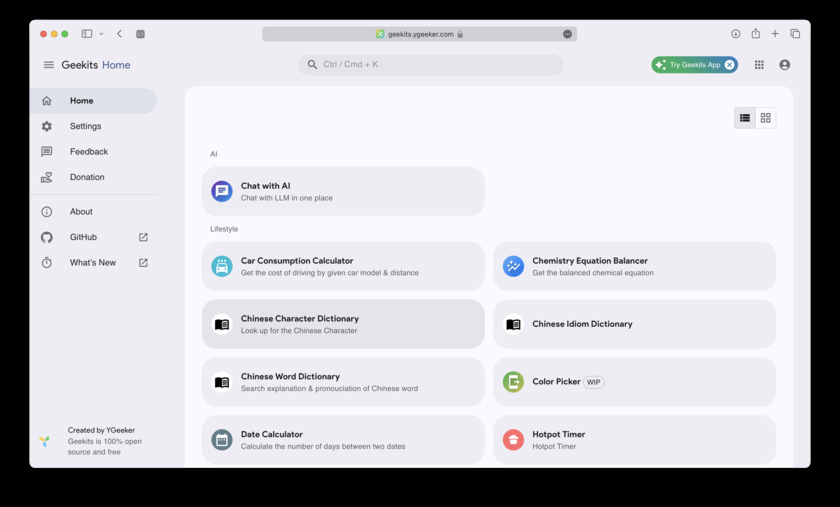The width and height of the screenshot is (840, 507).
Task: Click the Chinese Word Dictionary book icon
Action: pos(222,382)
